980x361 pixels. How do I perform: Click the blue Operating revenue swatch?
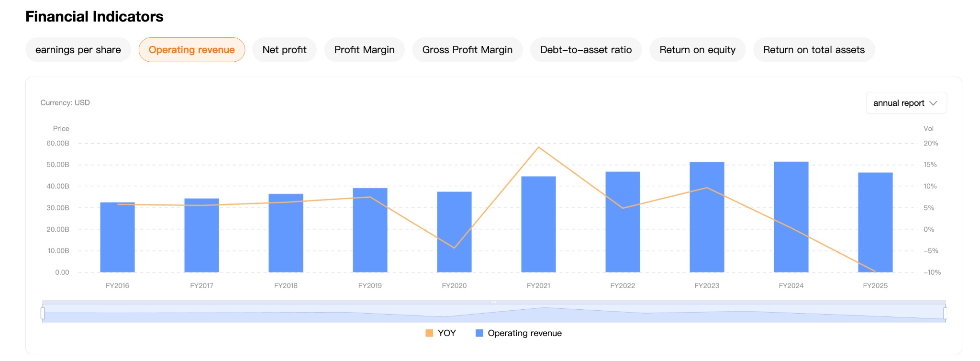click(x=479, y=333)
